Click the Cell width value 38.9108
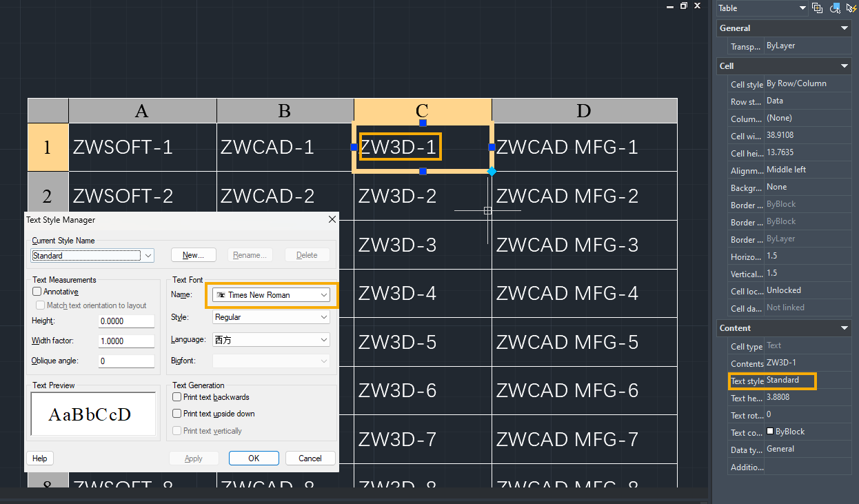The width and height of the screenshot is (859, 504). point(807,135)
